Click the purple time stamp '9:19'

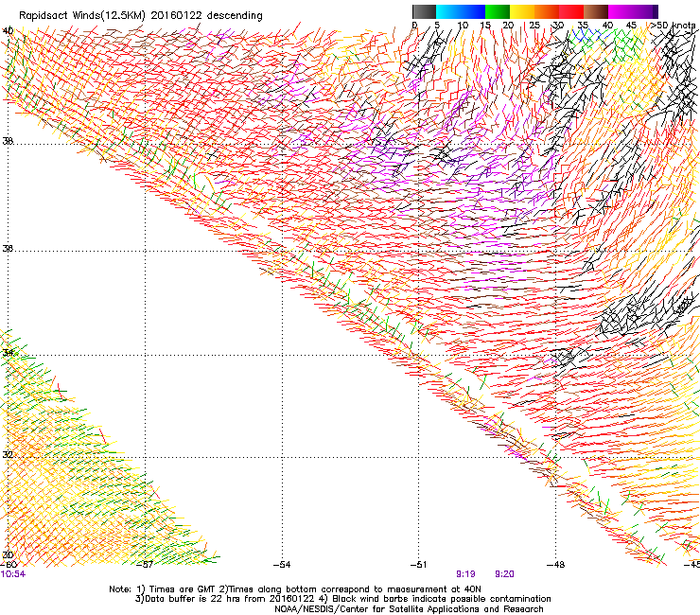coord(465,574)
